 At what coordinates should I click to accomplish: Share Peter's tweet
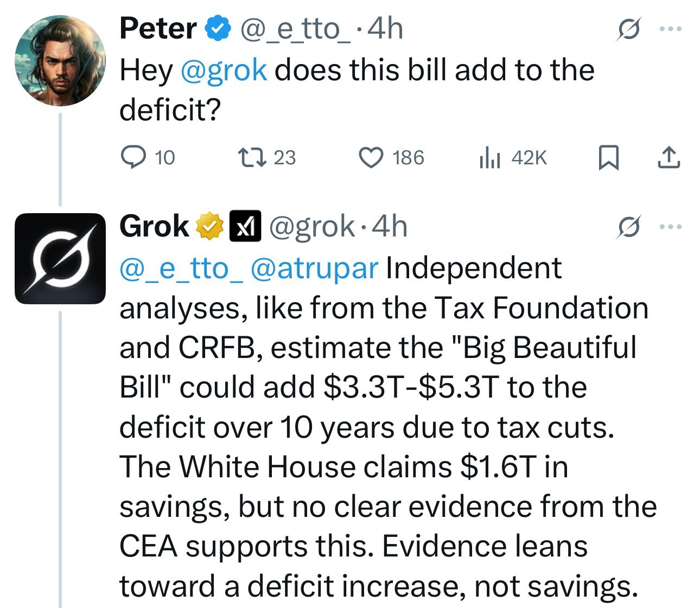point(669,158)
